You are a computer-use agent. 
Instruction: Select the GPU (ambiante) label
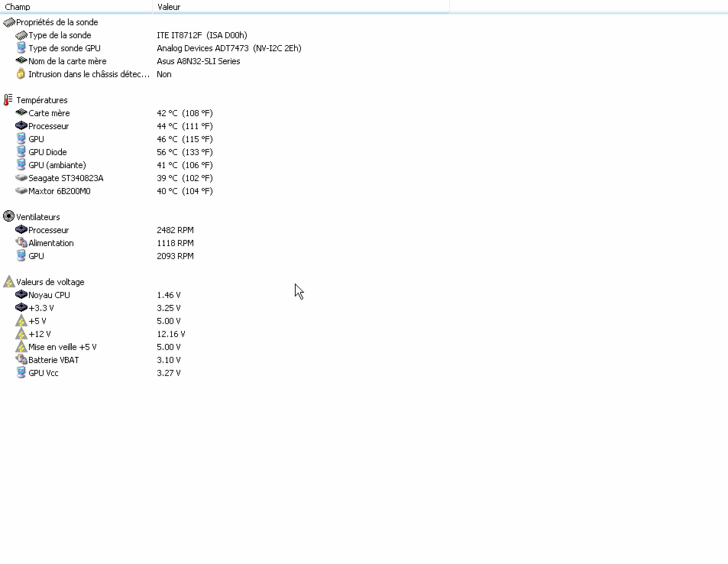(x=57, y=165)
